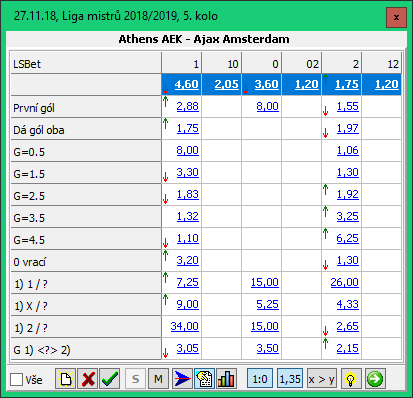Select main odds 1,20 for outcome 12

tap(387, 84)
